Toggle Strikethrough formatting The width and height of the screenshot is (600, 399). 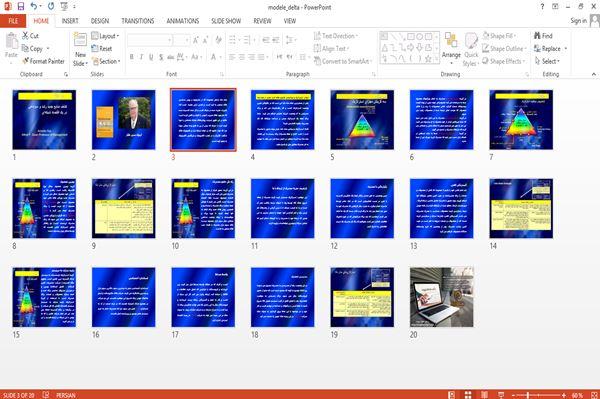[x=171, y=57]
